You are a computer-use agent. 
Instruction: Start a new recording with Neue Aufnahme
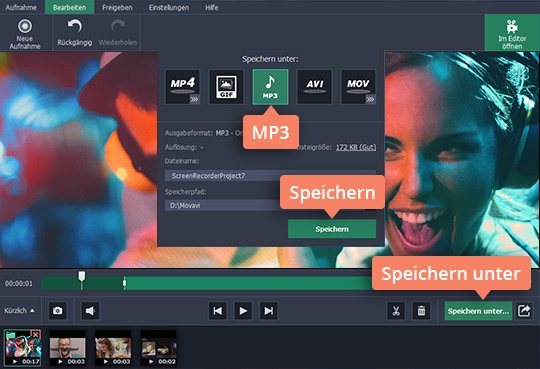pos(25,34)
